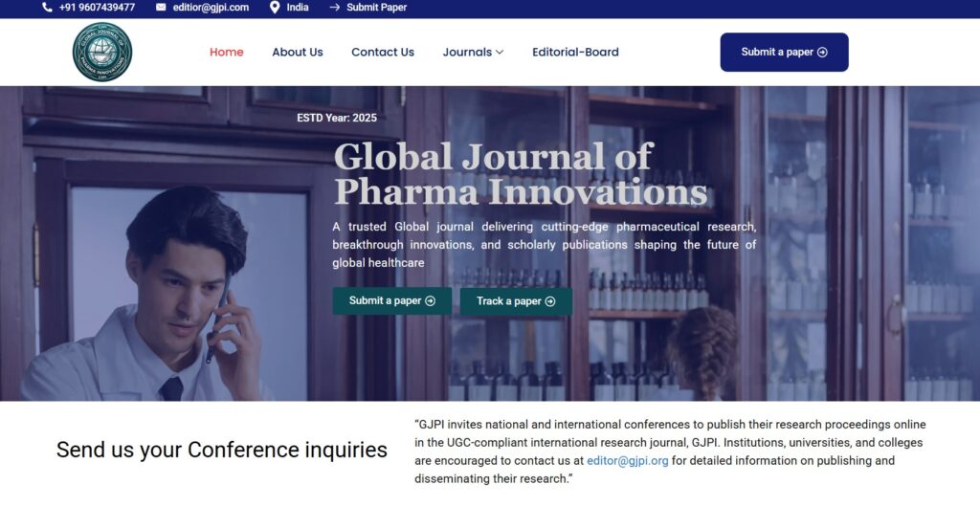Click the circled arrow icon in the header Submit a paper button
Image resolution: width=980 pixels, height=507 pixels.
pos(822,53)
